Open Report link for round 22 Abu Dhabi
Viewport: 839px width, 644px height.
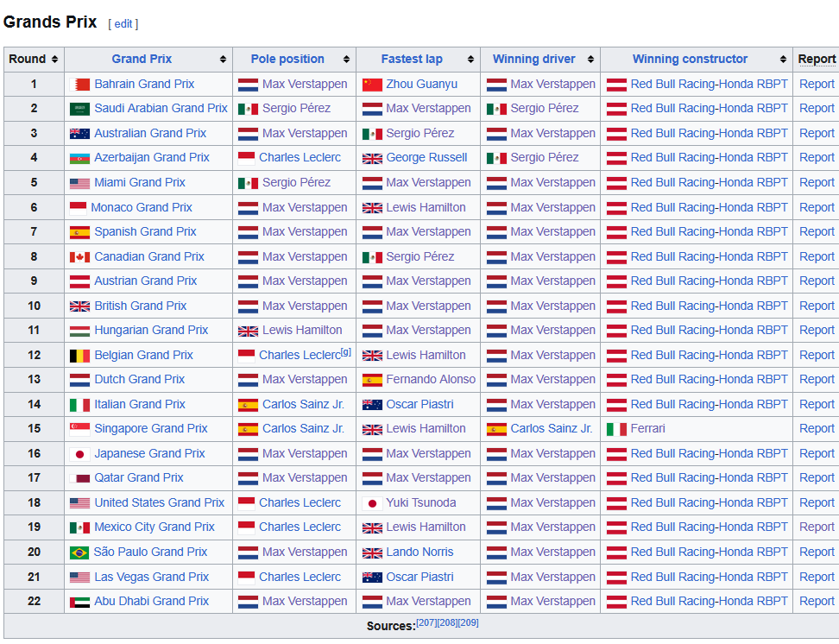pyautogui.click(x=817, y=601)
